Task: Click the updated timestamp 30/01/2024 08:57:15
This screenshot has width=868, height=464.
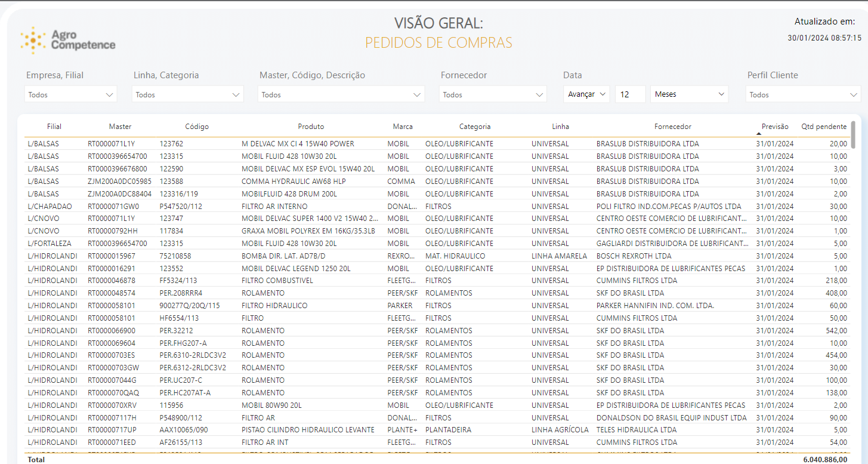Action: tap(824, 38)
